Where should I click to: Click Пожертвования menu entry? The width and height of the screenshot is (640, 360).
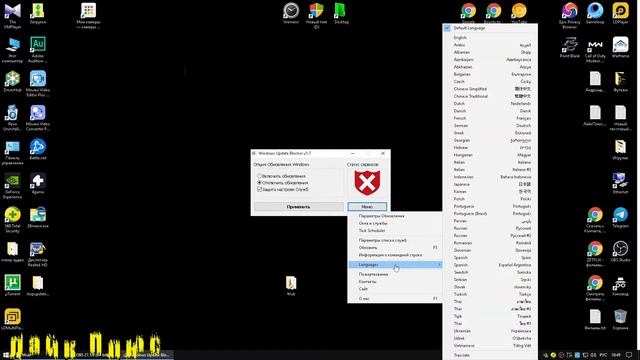[x=395, y=274]
